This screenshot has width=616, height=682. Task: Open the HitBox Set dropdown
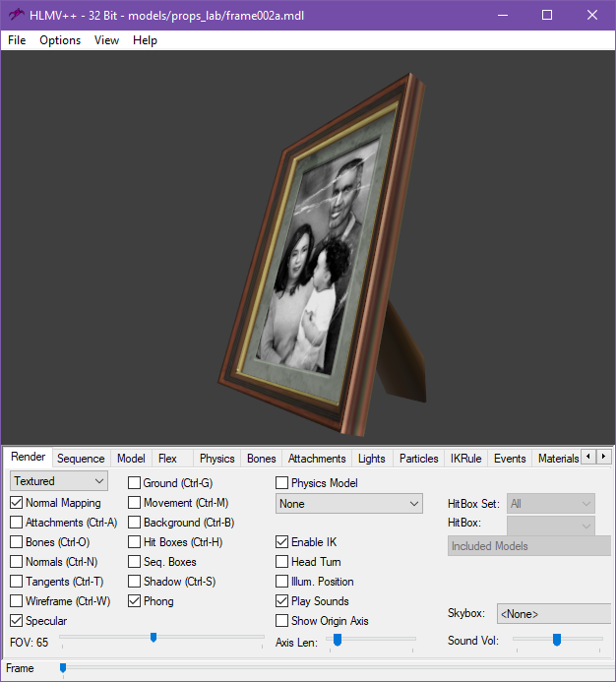pyautogui.click(x=550, y=504)
